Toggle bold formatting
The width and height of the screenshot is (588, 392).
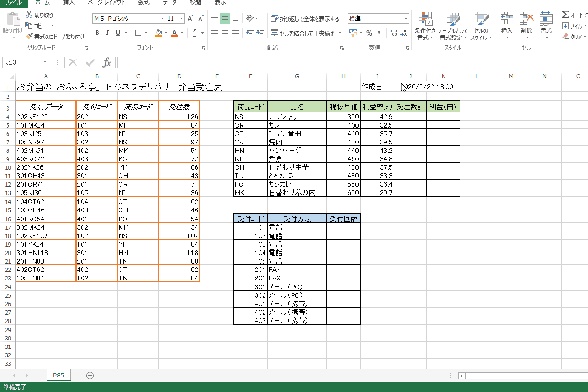pos(97,33)
